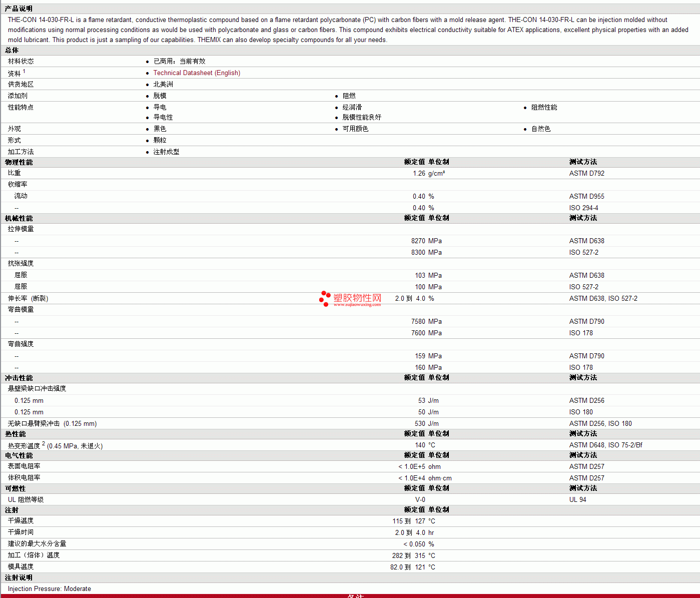Click the < 1.0E+5 ohm resistivity value
Viewport: 700px width, 598px height.
[x=420, y=467]
